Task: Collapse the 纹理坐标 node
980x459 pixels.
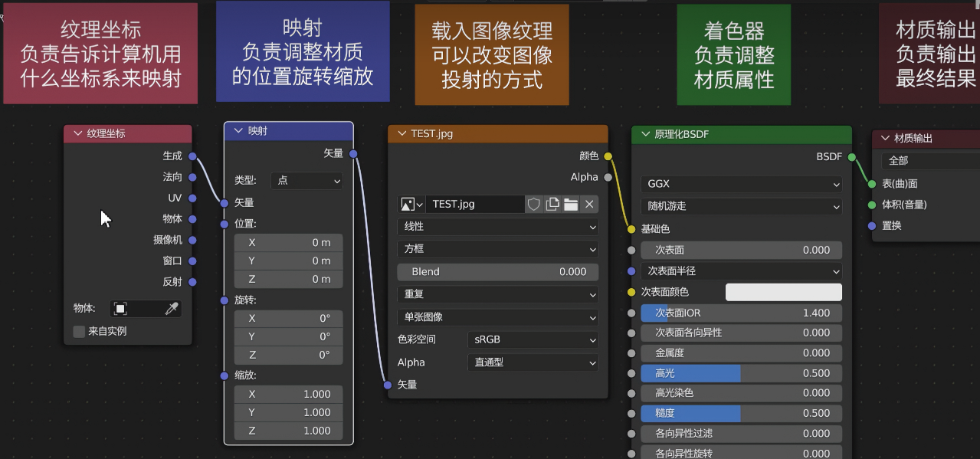Action: pos(77,134)
